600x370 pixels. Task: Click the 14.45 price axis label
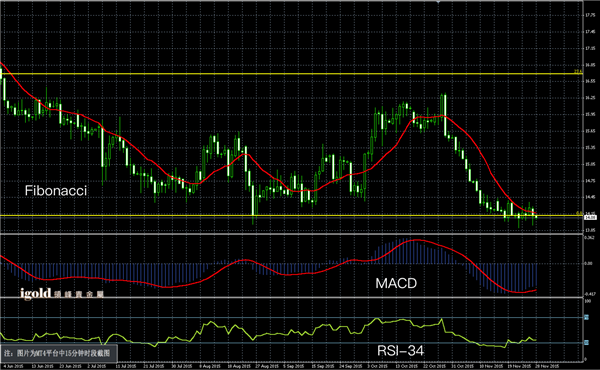(590, 197)
